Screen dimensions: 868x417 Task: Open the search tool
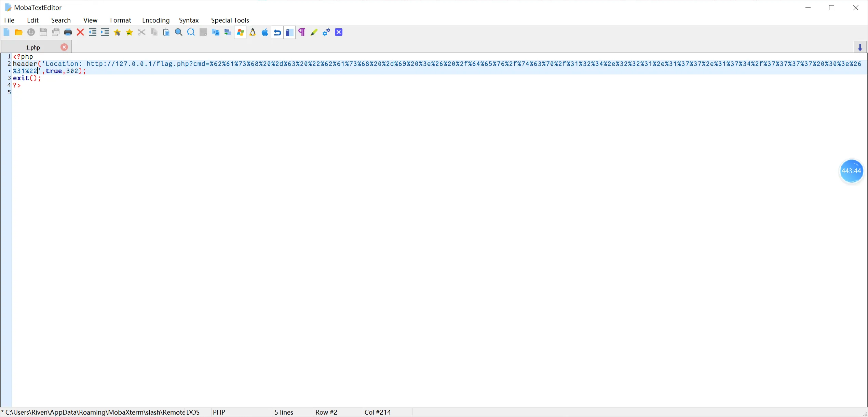point(178,32)
